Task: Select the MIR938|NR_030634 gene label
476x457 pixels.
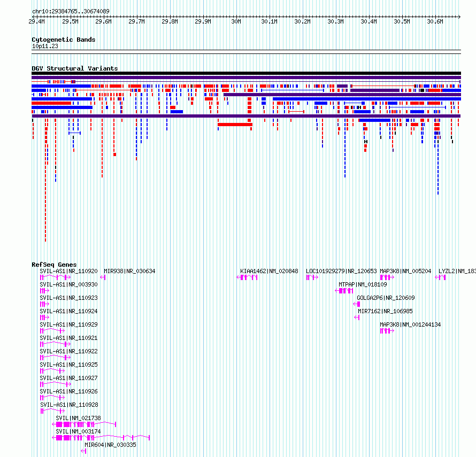Action: [x=129, y=271]
